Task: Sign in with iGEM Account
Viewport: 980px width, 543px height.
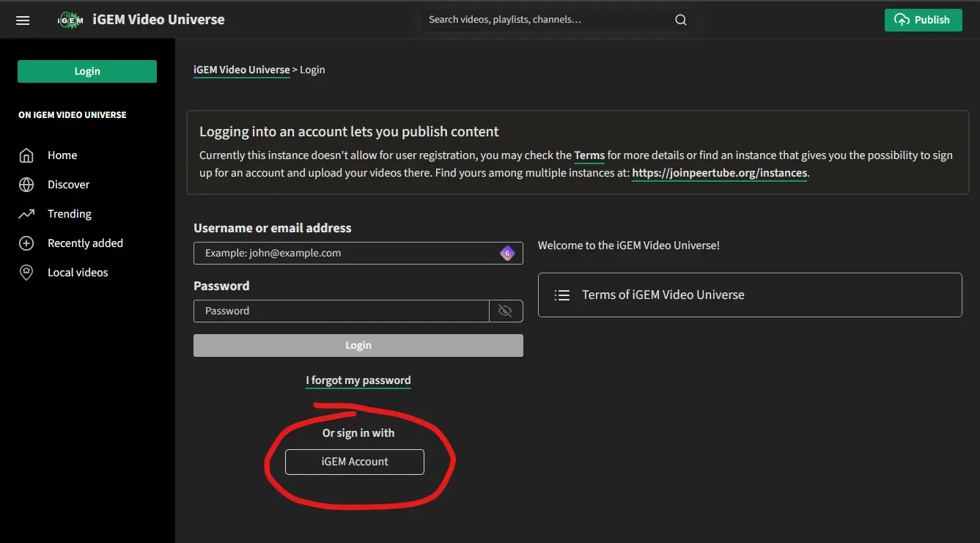Action: [355, 462]
